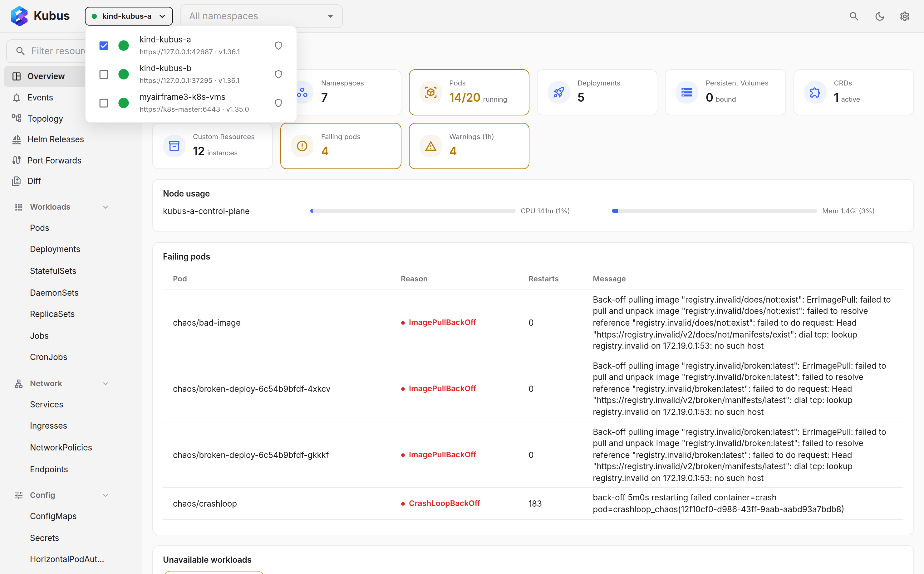Check the myairframe3-k8s-vms cluster checkbox
This screenshot has width=924, height=574.
[104, 103]
